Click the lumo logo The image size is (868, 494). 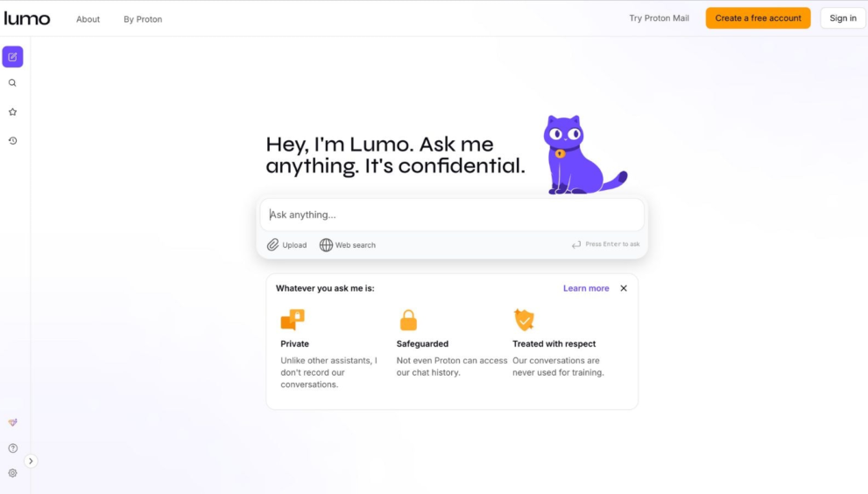[x=27, y=18]
